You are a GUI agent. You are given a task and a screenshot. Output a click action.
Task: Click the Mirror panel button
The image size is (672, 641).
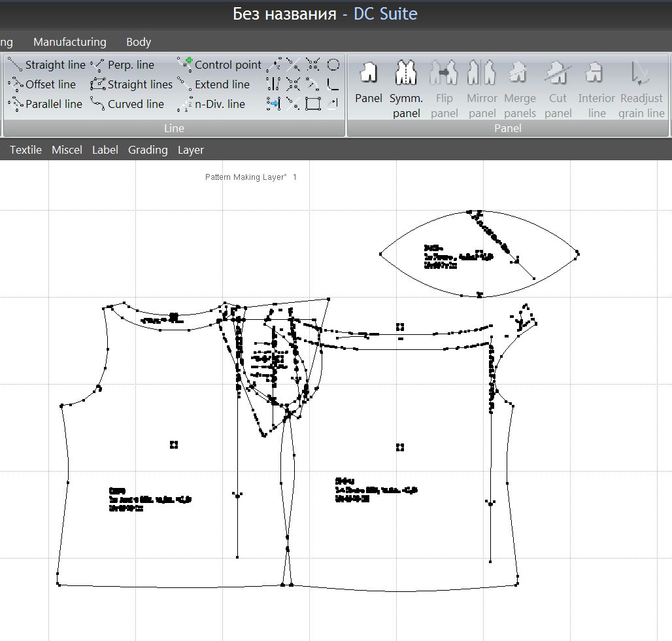click(482, 88)
